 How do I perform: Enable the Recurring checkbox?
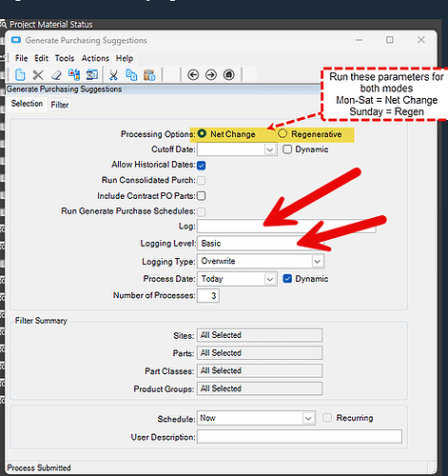tap(327, 418)
